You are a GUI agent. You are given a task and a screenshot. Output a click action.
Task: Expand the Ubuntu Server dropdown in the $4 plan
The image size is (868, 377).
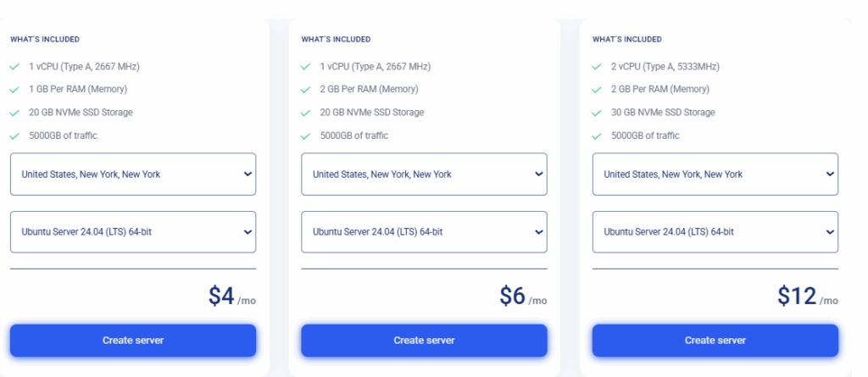(x=133, y=232)
